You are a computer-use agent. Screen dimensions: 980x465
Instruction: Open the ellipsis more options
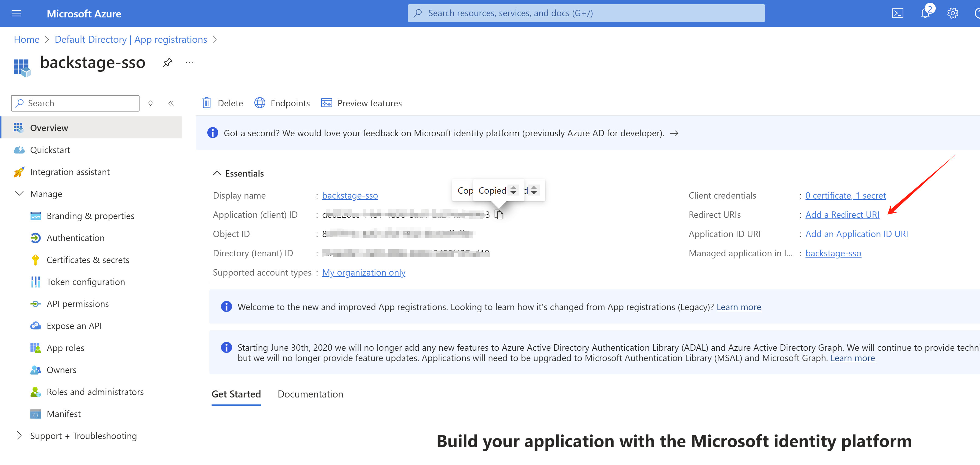[190, 62]
